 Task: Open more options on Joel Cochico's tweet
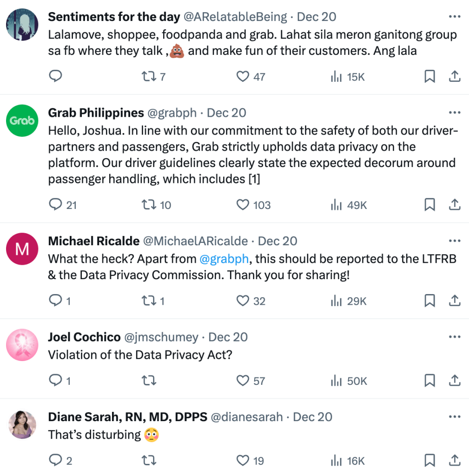click(454, 337)
